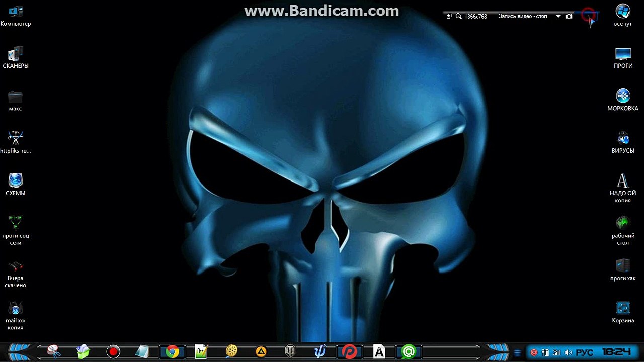Expand the Bandicam recording dropdown arrow
This screenshot has height=362, width=644.
tap(558, 16)
